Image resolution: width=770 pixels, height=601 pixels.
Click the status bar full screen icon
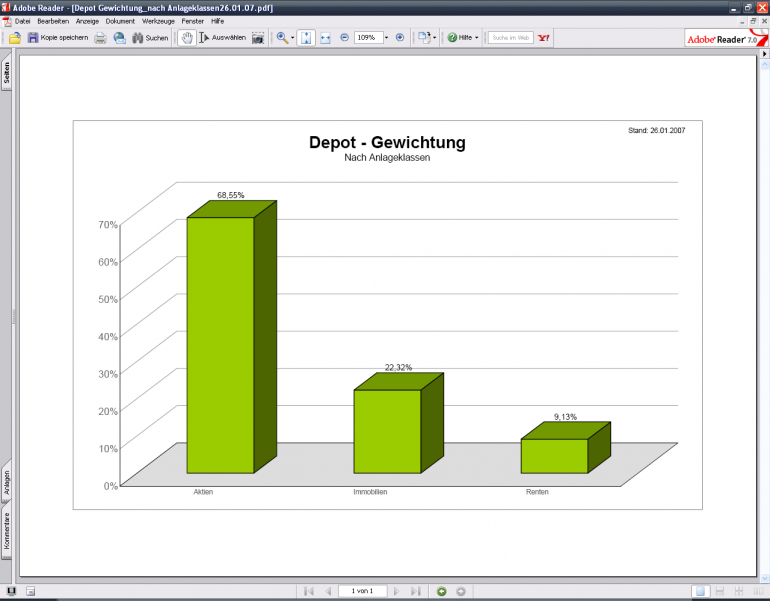tap(11, 591)
